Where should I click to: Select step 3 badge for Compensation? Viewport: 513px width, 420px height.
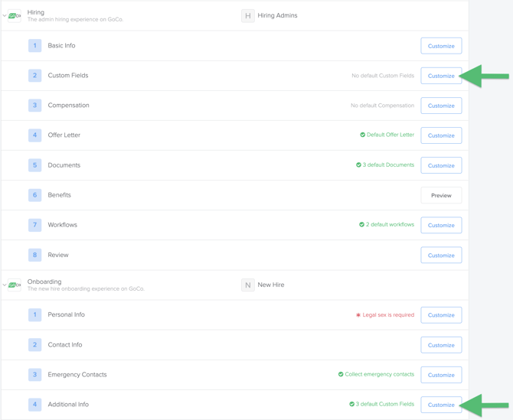click(34, 106)
